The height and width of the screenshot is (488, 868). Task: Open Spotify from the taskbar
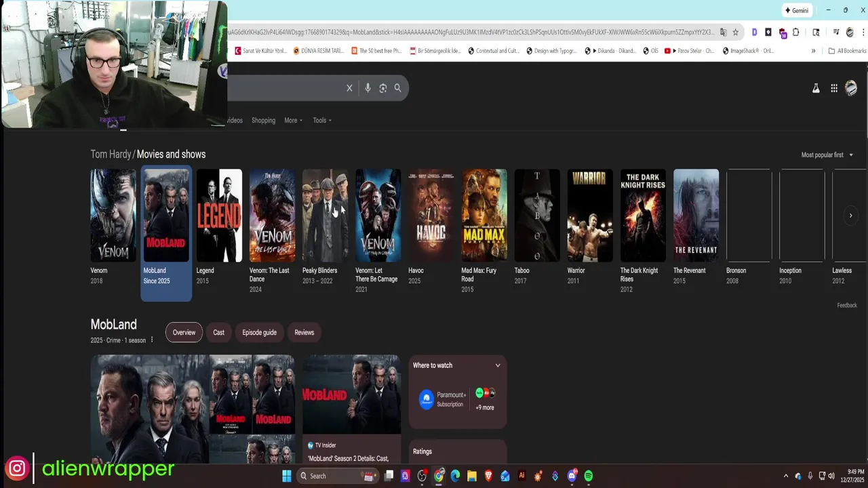[x=589, y=476]
